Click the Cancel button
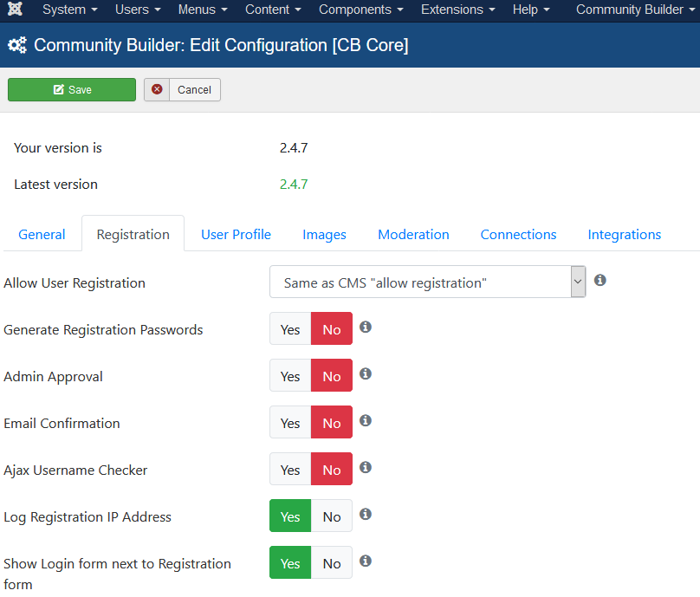The height and width of the screenshot is (597, 700). coord(182,89)
